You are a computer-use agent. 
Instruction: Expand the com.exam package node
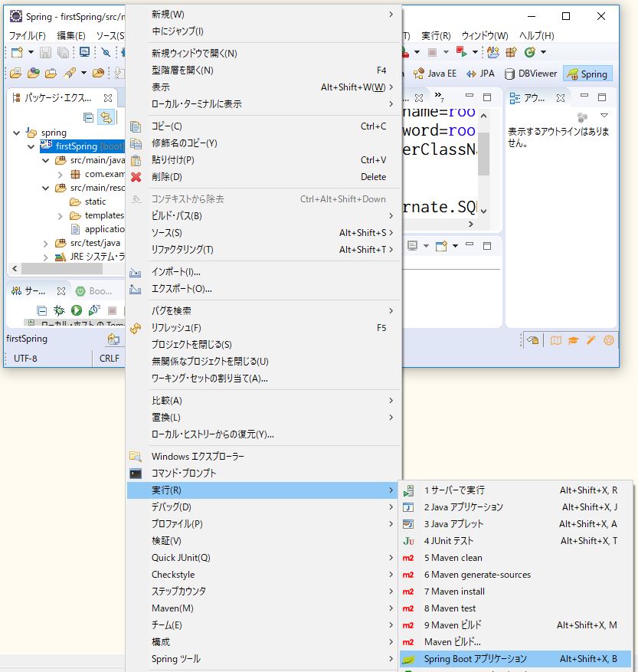[60, 175]
